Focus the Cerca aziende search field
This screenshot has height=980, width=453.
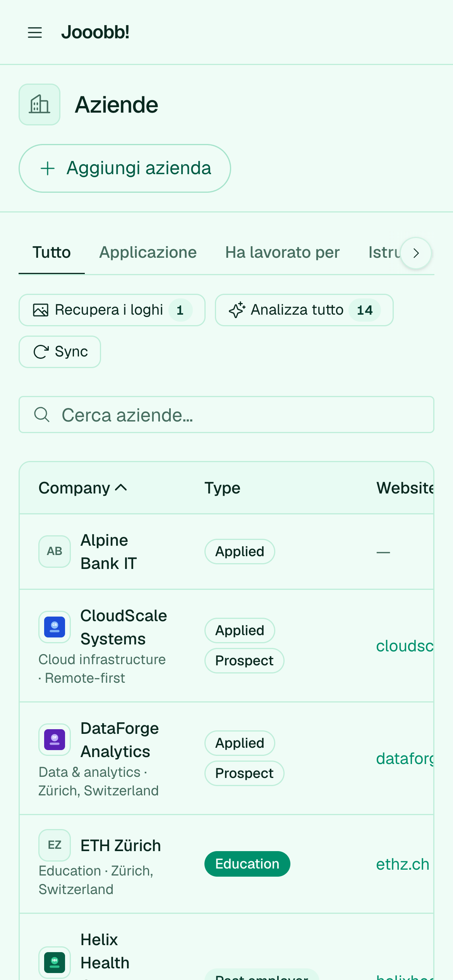226,415
